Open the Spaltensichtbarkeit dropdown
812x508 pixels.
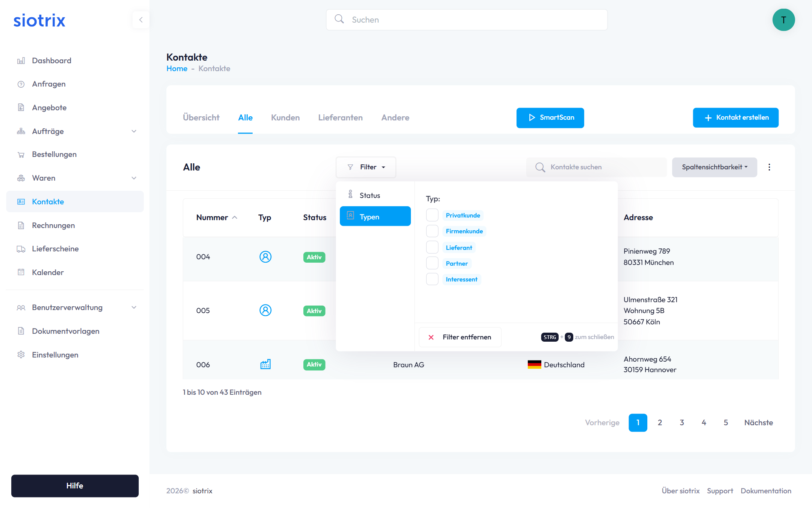tap(714, 167)
